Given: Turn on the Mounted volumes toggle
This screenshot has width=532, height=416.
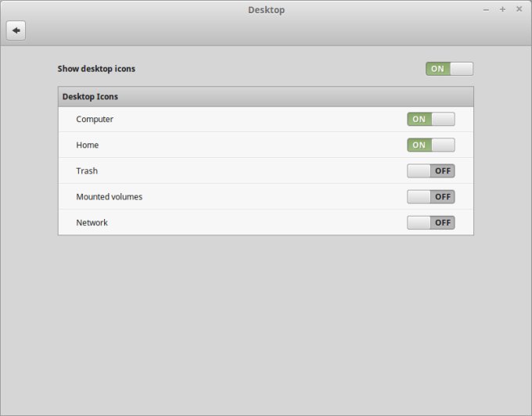Looking at the screenshot, I should coord(430,196).
